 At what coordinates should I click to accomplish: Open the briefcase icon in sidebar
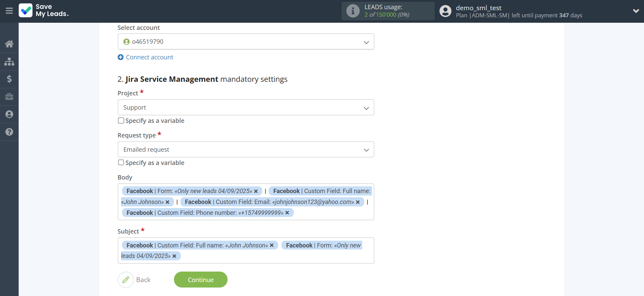point(9,97)
